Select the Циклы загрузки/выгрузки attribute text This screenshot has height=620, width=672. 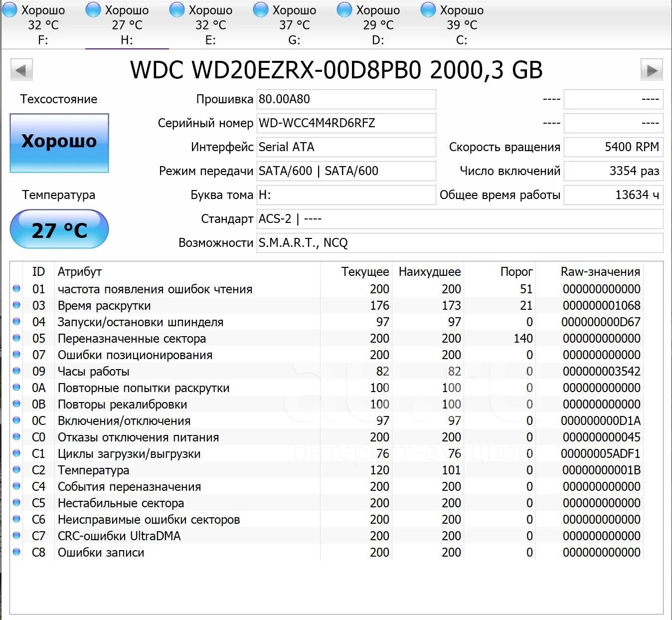[129, 454]
